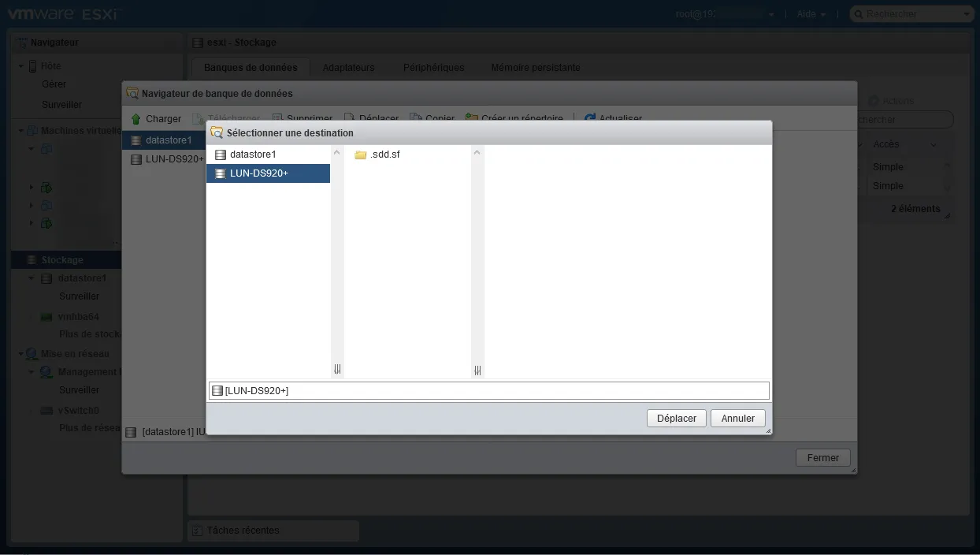980x555 pixels.
Task: Select datastore1 in the destination dialog
Action: tap(252, 155)
